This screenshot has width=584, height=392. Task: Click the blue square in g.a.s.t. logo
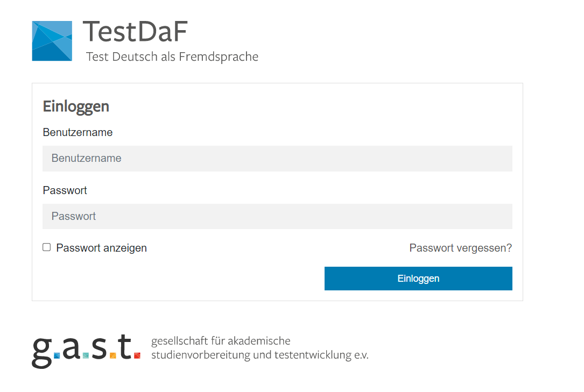[x=57, y=355]
